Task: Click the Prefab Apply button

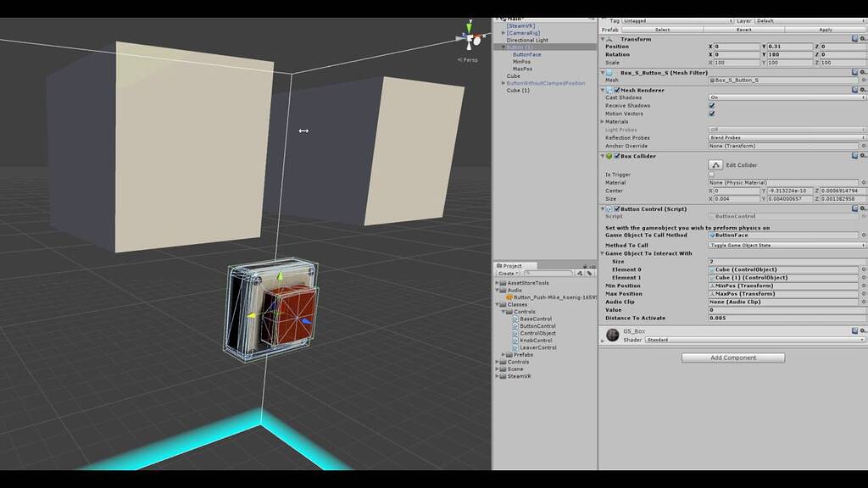Action: click(826, 30)
